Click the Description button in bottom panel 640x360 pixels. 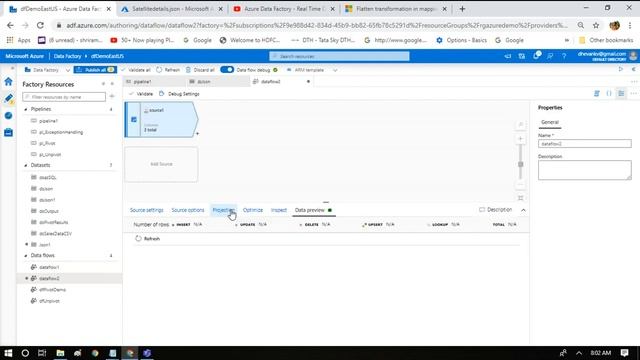(496, 209)
